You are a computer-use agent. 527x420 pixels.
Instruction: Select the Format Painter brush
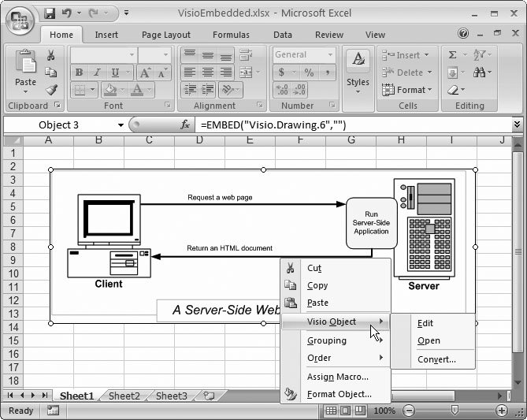(x=51, y=90)
